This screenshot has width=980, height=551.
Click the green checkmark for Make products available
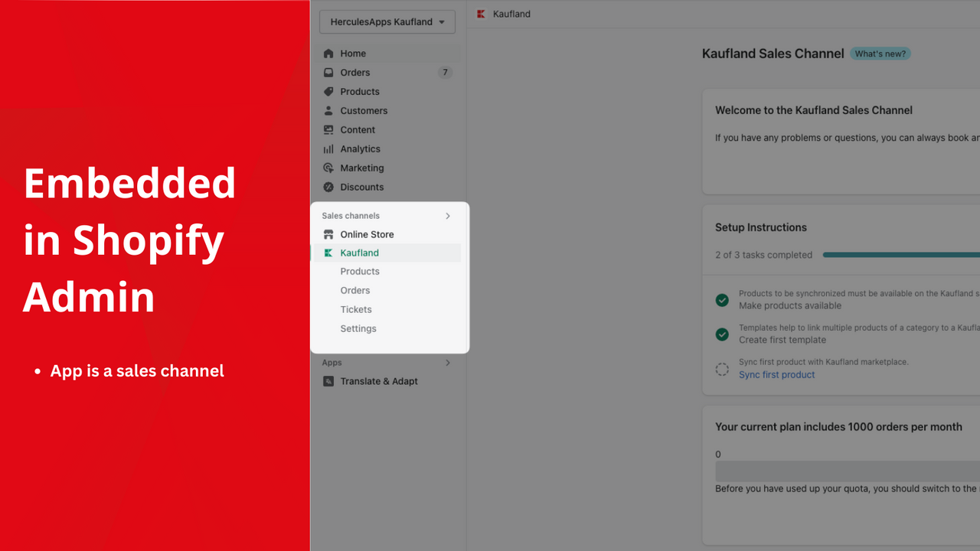(722, 300)
